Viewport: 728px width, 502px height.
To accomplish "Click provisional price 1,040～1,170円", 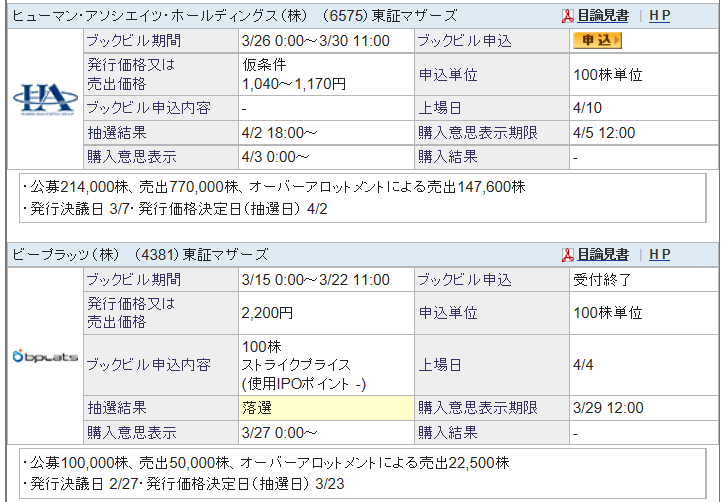I will coord(293,84).
